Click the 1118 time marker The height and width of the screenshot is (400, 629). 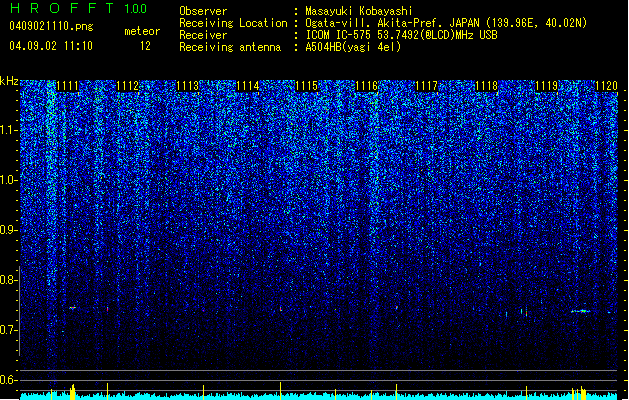pyautogui.click(x=487, y=86)
